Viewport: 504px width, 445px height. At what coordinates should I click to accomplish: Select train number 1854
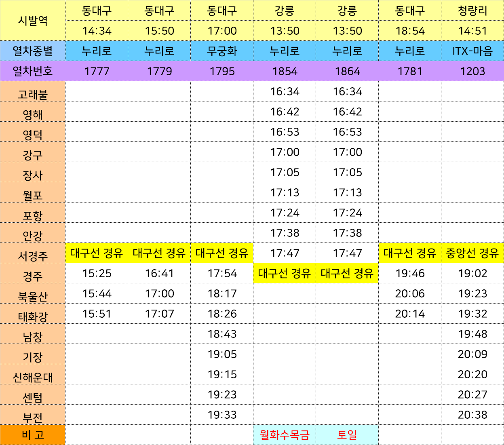click(x=285, y=71)
